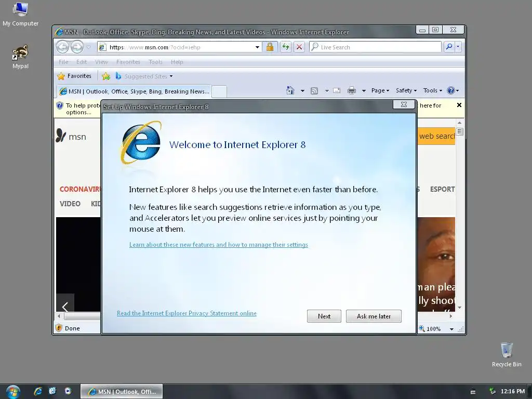Open the Help menu
Viewport: 532px width, 399px height.
tap(177, 62)
